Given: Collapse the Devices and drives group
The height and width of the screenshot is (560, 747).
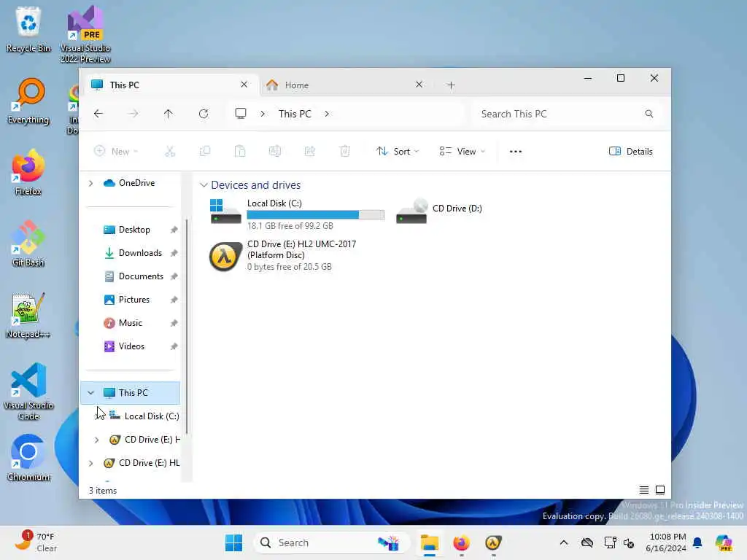Looking at the screenshot, I should [204, 184].
